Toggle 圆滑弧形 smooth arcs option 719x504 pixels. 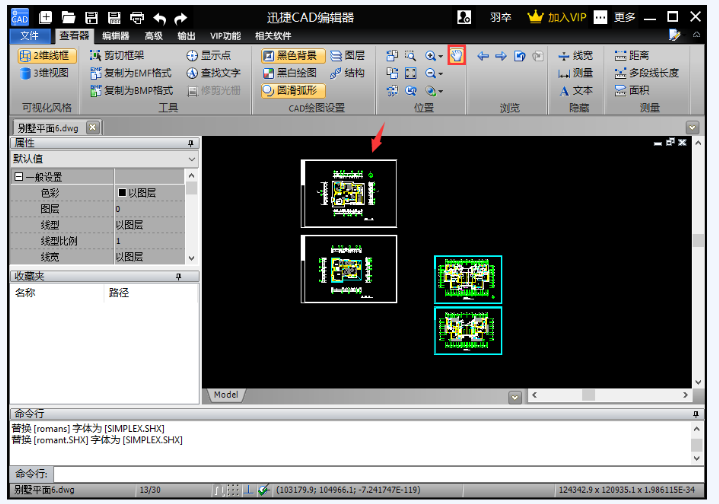click(x=290, y=90)
